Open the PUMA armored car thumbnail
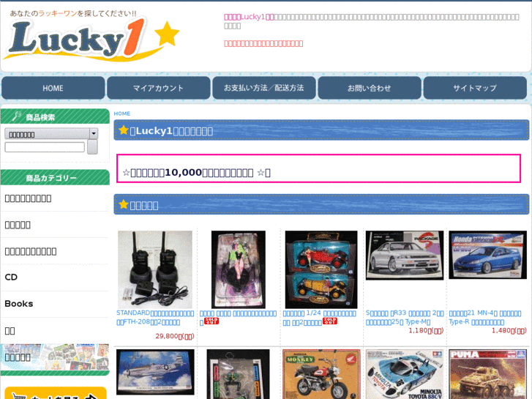This screenshot has width=532, height=399. pyautogui.click(x=488, y=374)
